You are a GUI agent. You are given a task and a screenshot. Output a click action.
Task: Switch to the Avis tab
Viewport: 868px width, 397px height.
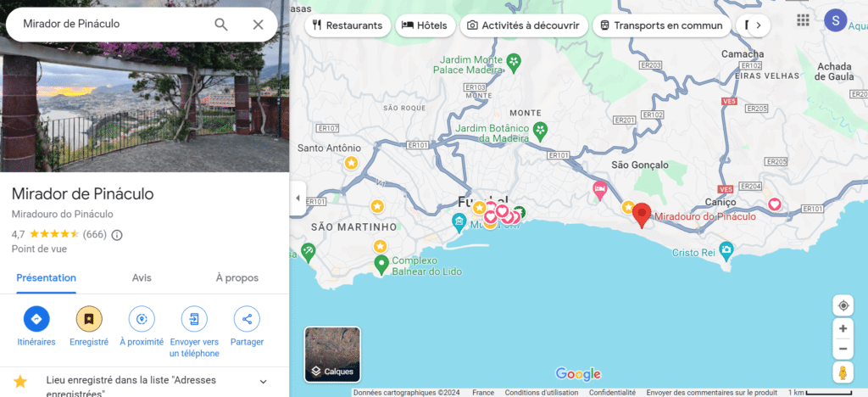(x=142, y=278)
